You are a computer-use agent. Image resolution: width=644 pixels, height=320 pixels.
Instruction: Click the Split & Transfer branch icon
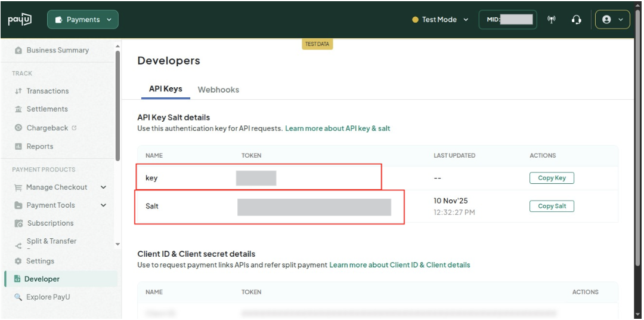click(x=18, y=246)
